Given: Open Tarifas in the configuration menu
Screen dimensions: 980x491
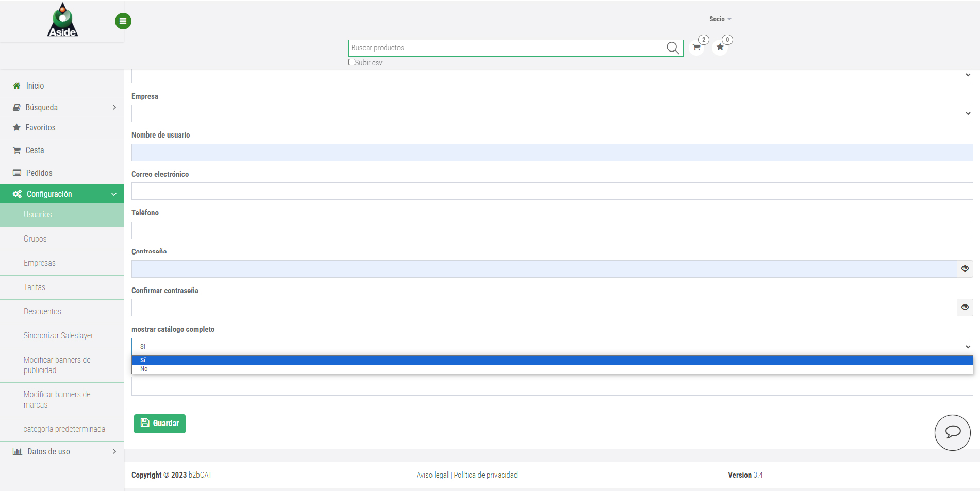Looking at the screenshot, I should click(x=35, y=287).
